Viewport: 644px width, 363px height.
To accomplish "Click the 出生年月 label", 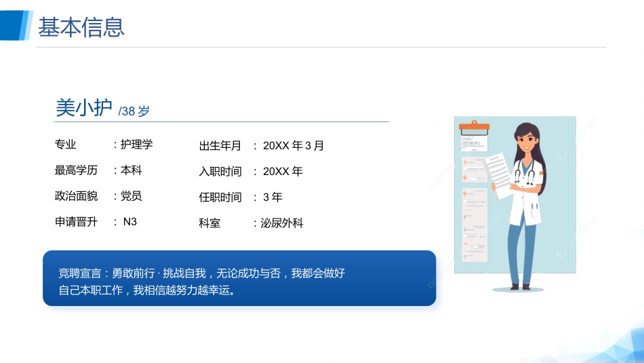I will click(220, 145).
